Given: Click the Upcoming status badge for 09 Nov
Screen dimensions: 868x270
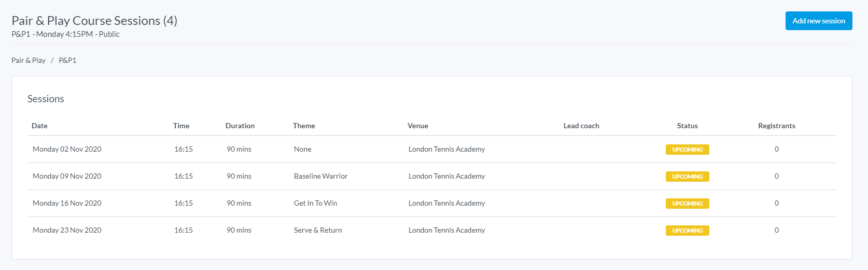Looking at the screenshot, I should click(x=687, y=177).
